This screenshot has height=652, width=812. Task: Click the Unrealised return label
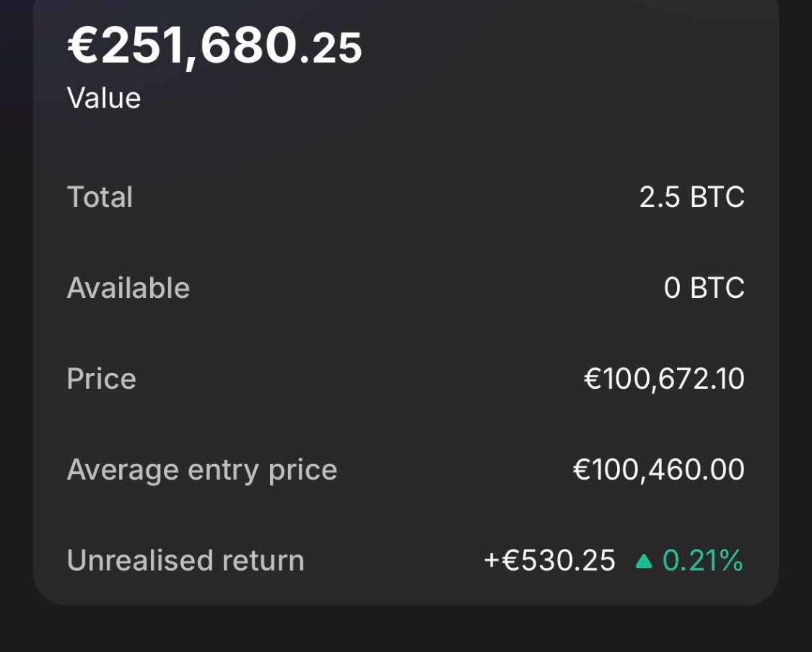185,560
